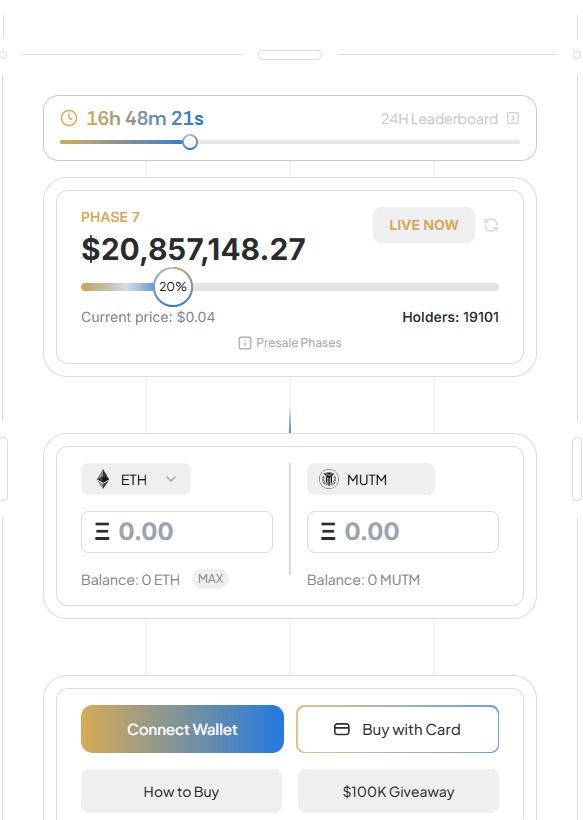Open the How to Buy guide
The height and width of the screenshot is (820, 583).
tap(181, 792)
